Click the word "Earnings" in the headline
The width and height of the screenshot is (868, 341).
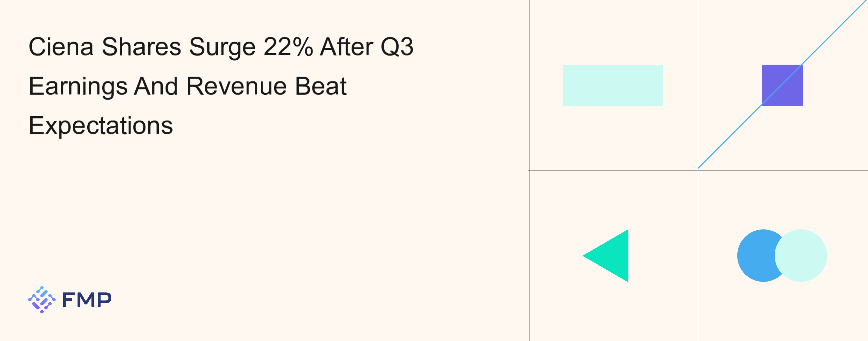[78, 86]
